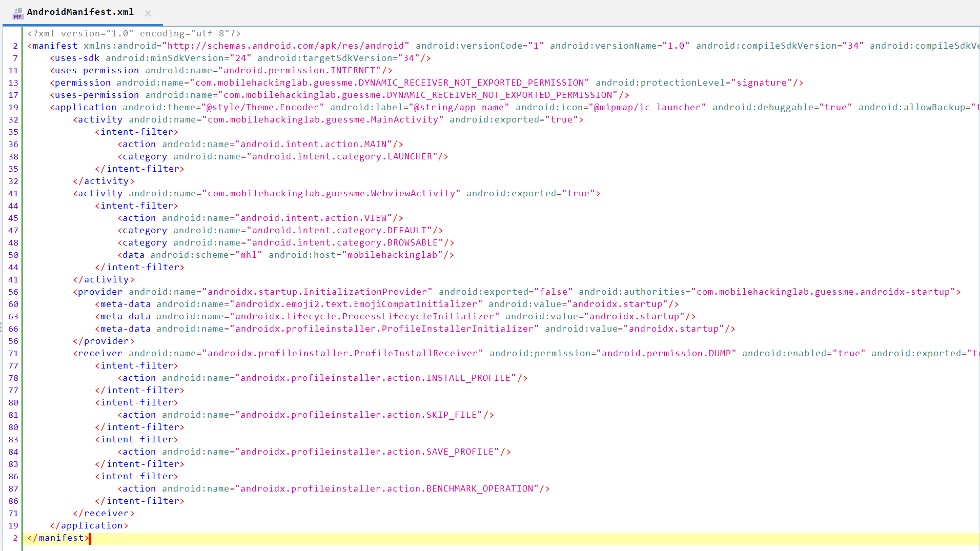Select the AndroidManifest.xml tab
Image resolution: width=980 pixels, height=551 pixels.
tap(80, 12)
